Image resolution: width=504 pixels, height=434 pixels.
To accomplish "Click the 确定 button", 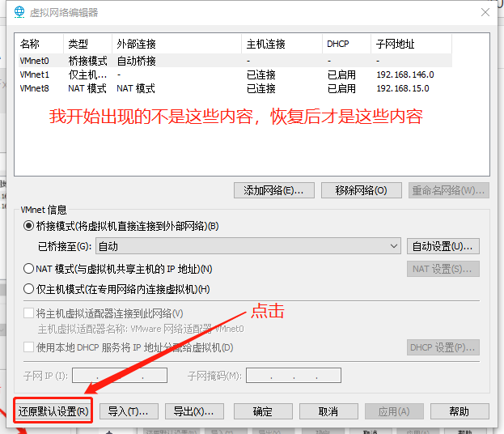I will click(263, 411).
